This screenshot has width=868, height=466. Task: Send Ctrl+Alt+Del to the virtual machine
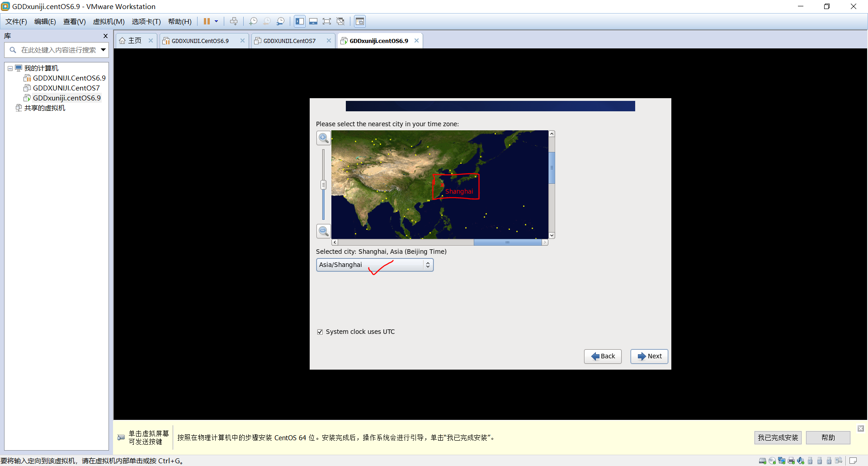[x=234, y=21]
